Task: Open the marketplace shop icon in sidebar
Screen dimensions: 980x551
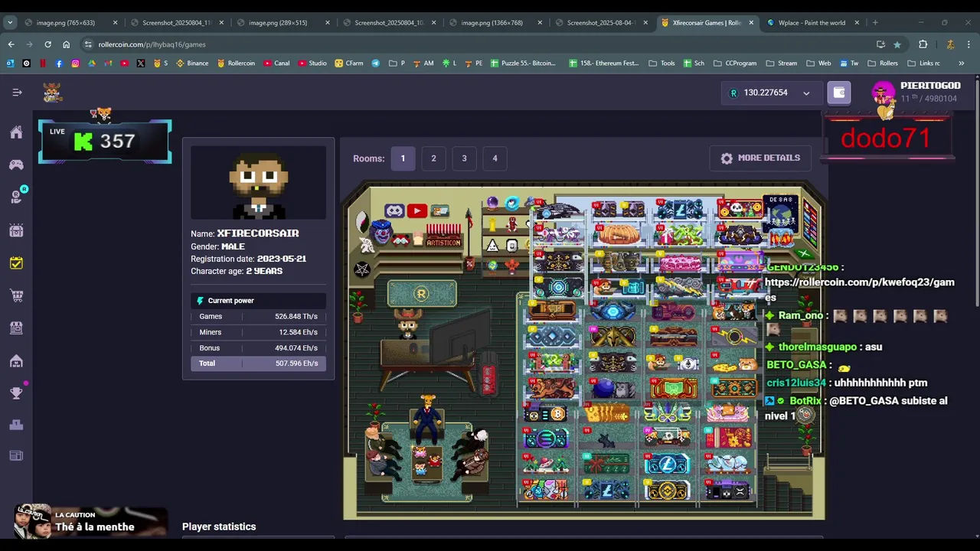Action: pyautogui.click(x=16, y=328)
